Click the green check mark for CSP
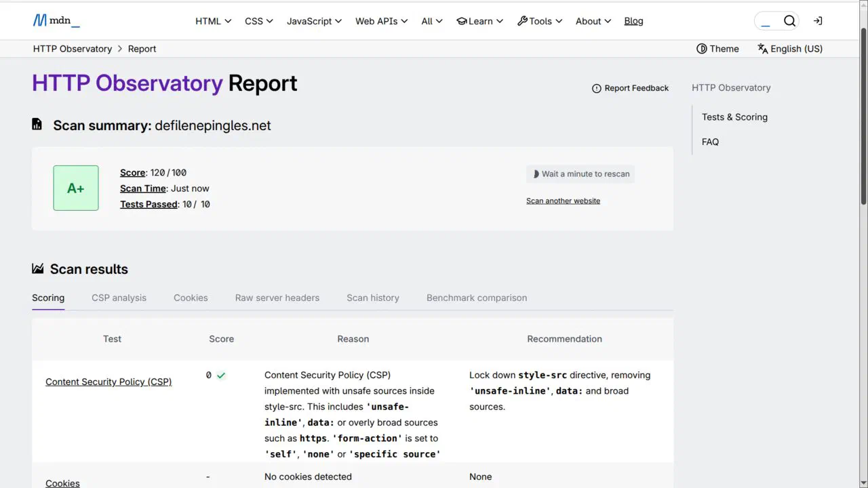868x488 pixels. 221,375
